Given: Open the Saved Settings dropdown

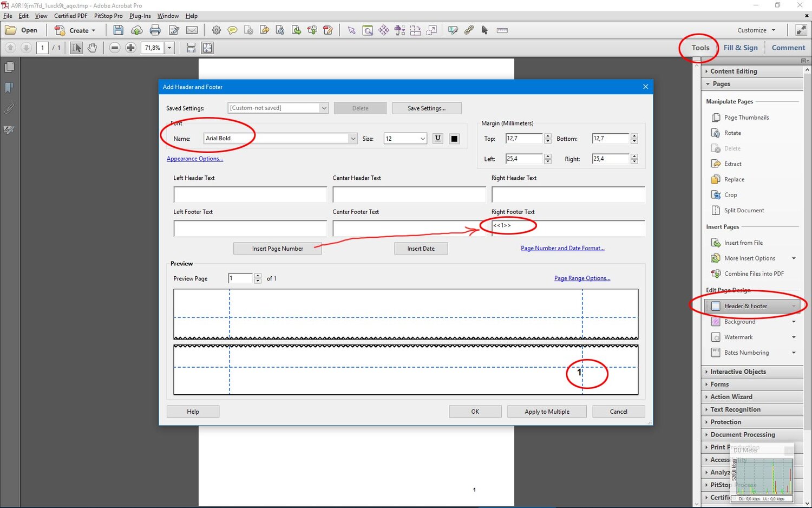Looking at the screenshot, I should 324,108.
